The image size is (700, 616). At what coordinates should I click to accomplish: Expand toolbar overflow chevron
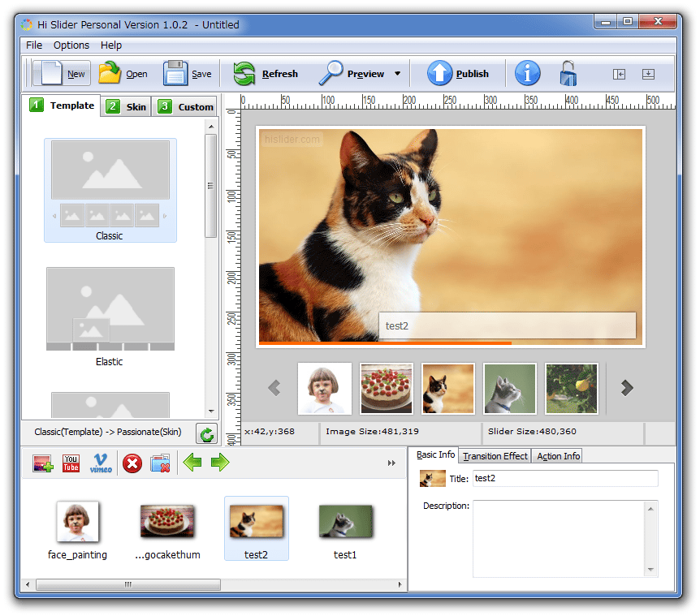point(391,463)
